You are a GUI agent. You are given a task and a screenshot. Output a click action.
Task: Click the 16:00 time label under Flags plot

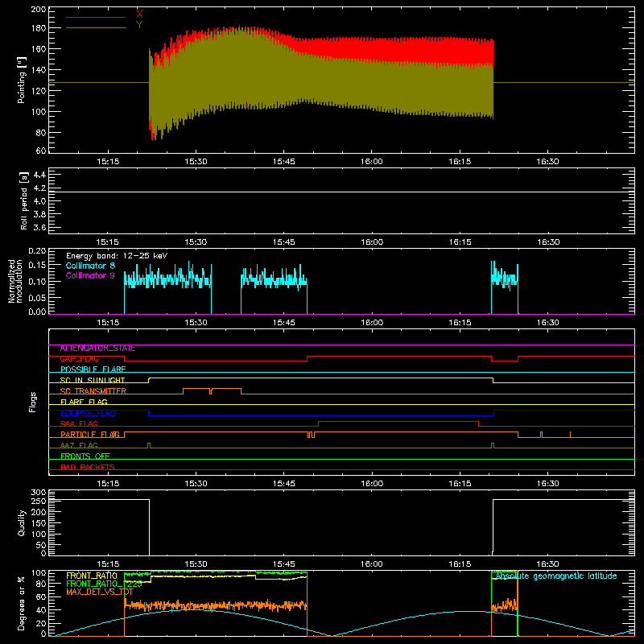pos(371,484)
